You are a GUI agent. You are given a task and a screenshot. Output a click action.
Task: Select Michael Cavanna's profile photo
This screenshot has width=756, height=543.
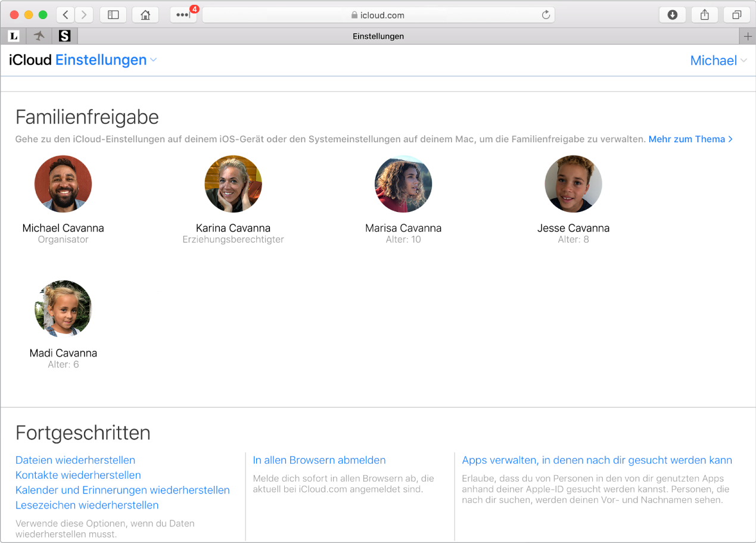tap(63, 184)
